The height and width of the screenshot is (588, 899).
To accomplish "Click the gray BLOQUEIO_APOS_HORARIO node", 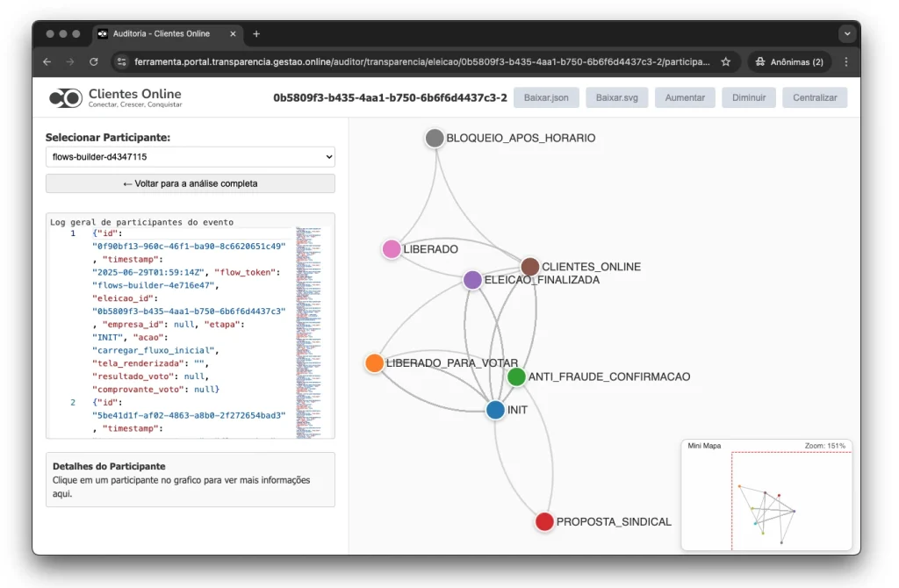I will (x=435, y=138).
